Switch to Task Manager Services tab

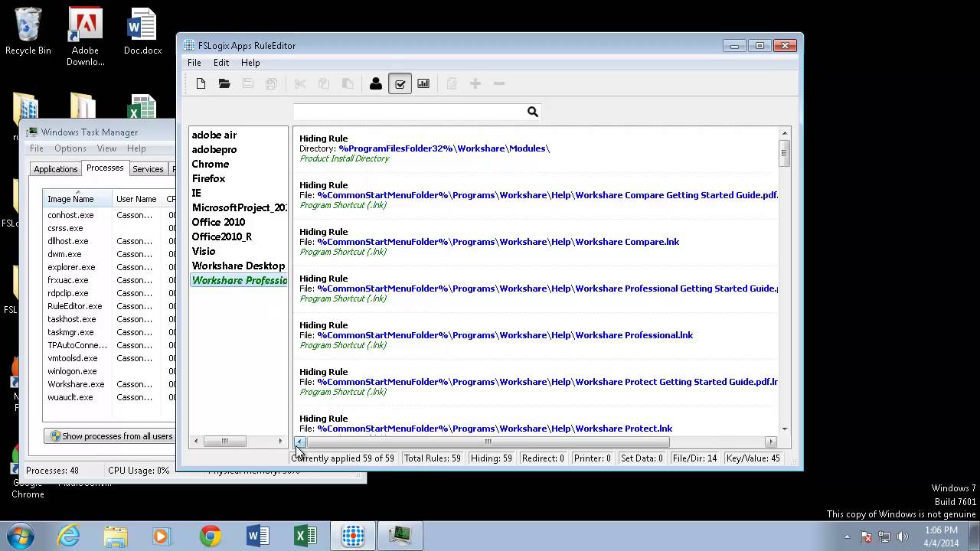[x=148, y=169]
